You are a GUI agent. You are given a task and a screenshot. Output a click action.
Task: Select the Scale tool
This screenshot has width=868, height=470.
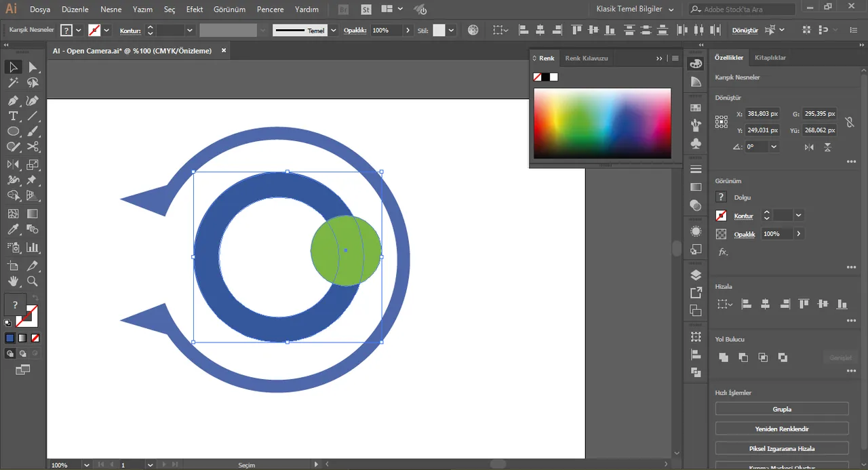33,164
